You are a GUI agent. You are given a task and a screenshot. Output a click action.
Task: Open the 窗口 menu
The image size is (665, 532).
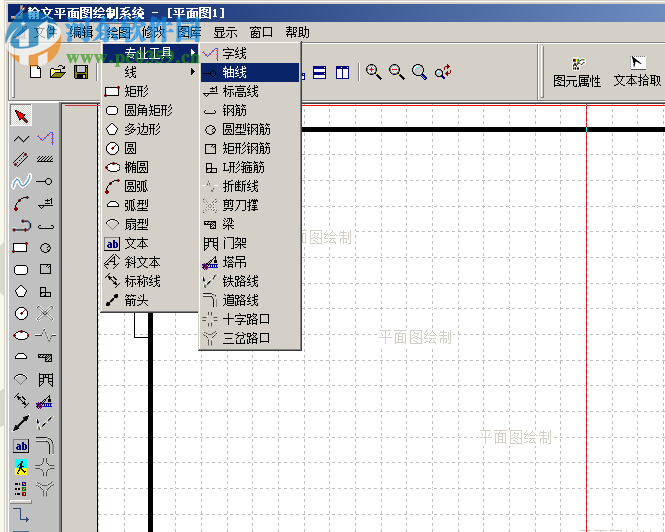[261, 32]
